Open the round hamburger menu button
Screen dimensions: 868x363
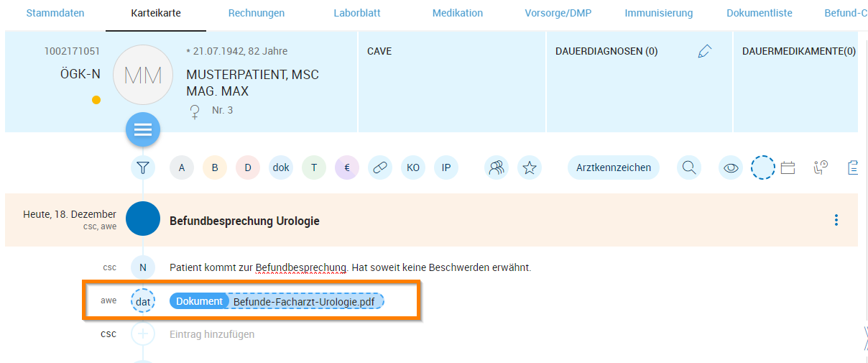143,130
